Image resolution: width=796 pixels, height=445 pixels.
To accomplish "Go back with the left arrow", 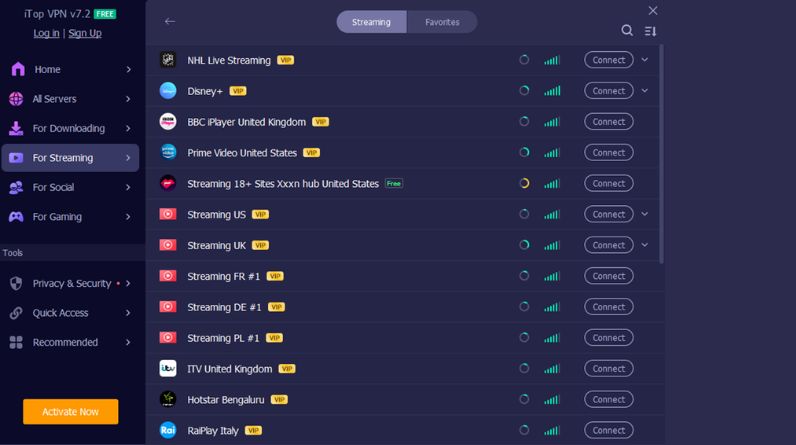I will pyautogui.click(x=170, y=21).
